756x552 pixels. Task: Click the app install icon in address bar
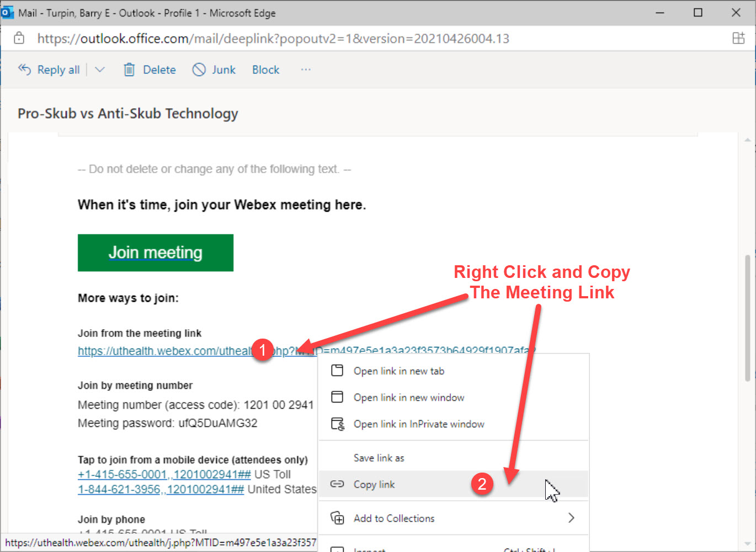click(x=738, y=38)
